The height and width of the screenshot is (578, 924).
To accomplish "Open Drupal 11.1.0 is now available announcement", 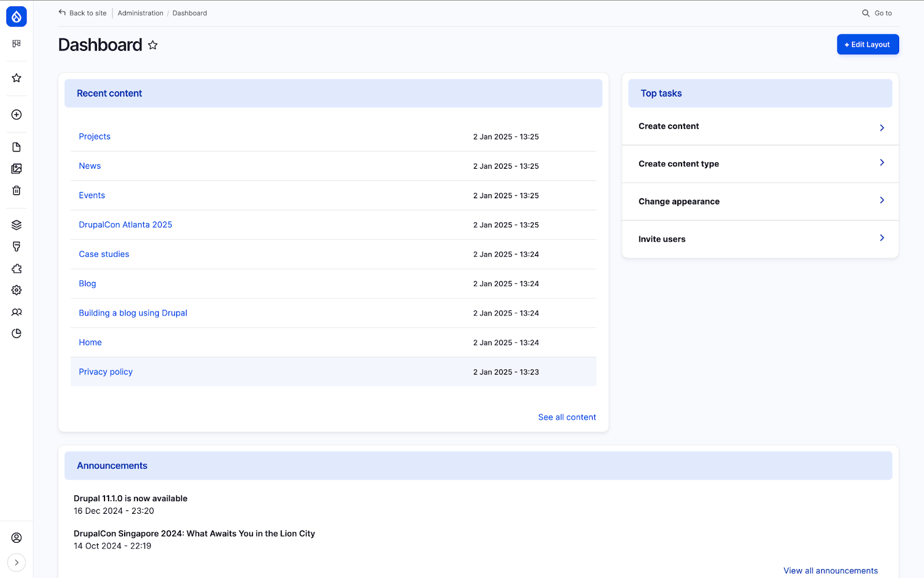I will pos(131,498).
